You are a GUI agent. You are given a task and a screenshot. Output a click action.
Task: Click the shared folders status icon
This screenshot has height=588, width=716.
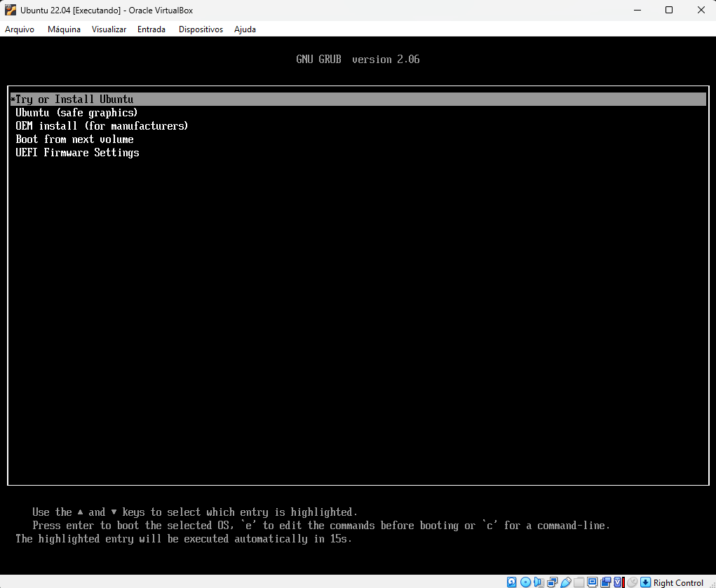[x=579, y=582]
